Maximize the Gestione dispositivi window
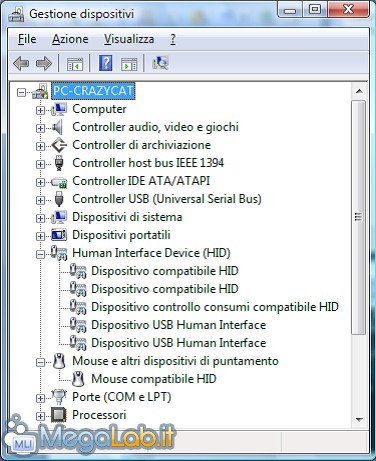This screenshot has height=461, width=376. tap(315, 10)
